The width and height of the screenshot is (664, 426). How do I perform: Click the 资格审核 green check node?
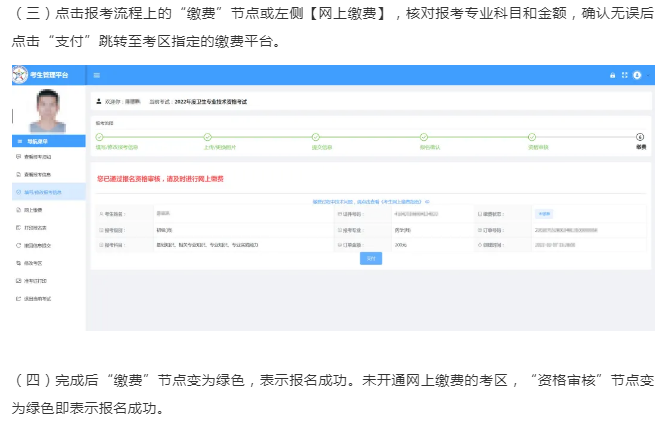(531, 137)
